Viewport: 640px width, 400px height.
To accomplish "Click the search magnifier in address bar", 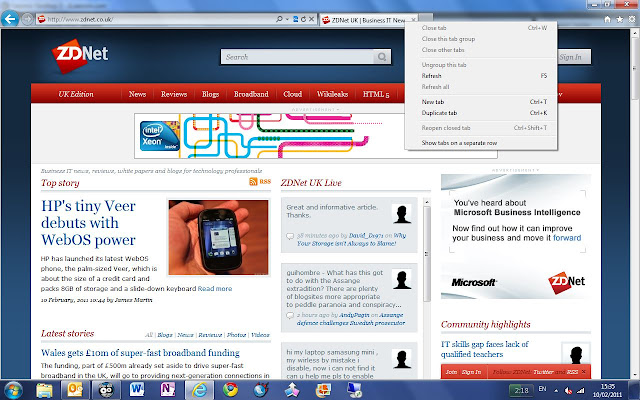I will pos(279,19).
